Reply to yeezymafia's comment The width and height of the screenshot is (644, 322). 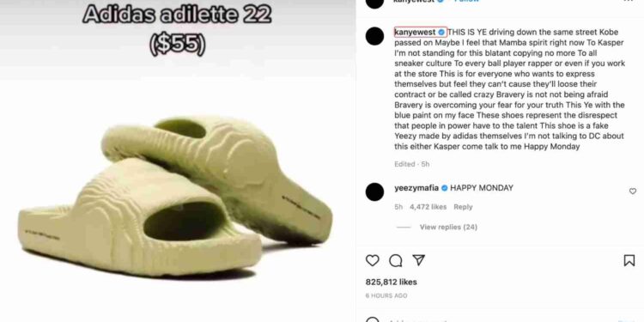pos(463,207)
